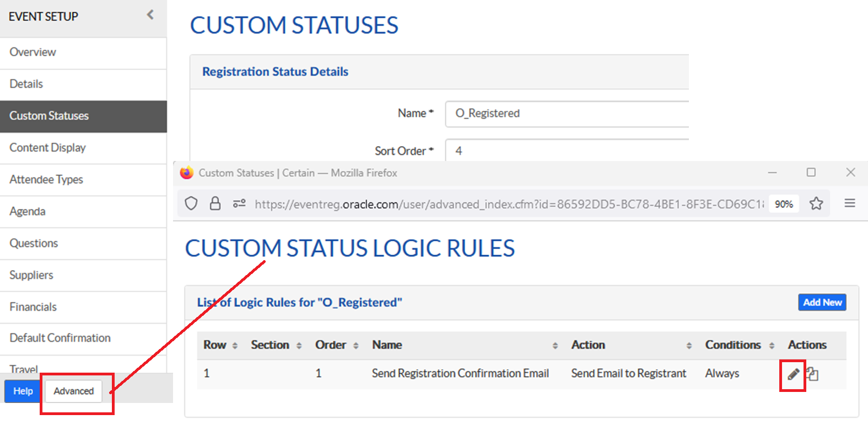Bookmark this page with the star icon
Image resolution: width=868 pixels, height=441 pixels.
pyautogui.click(x=816, y=204)
